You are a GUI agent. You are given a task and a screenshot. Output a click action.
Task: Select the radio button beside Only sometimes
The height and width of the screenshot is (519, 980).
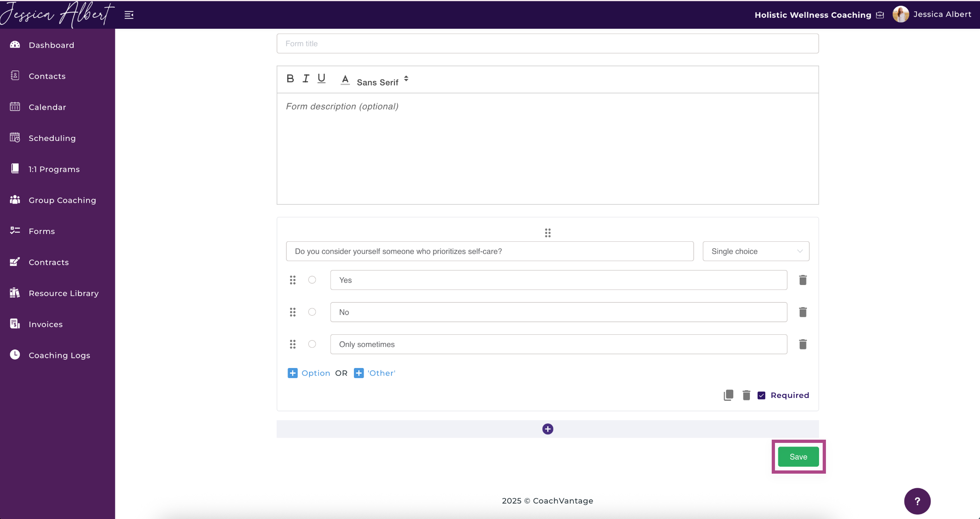tap(312, 344)
